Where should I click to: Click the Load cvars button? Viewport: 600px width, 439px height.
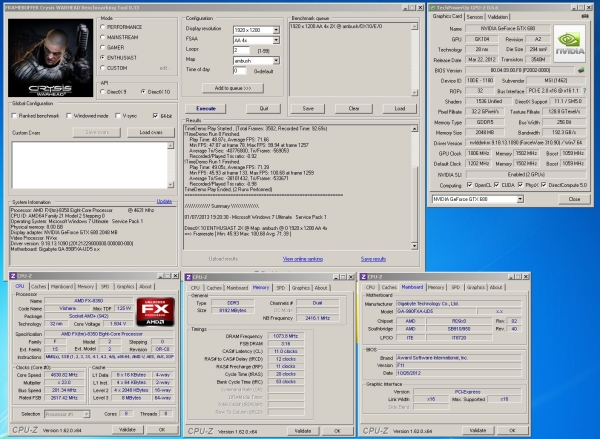pyautogui.click(x=151, y=132)
